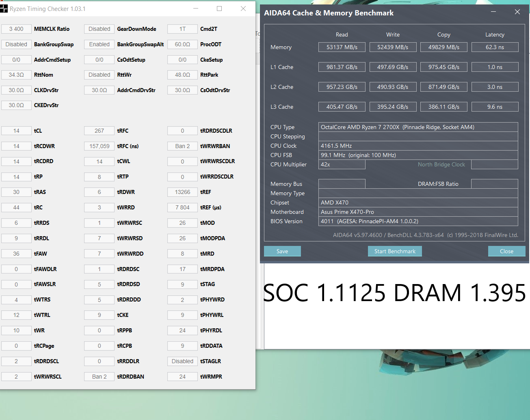Click the Close button in AIDA64
The width and height of the screenshot is (530, 420).
click(506, 251)
